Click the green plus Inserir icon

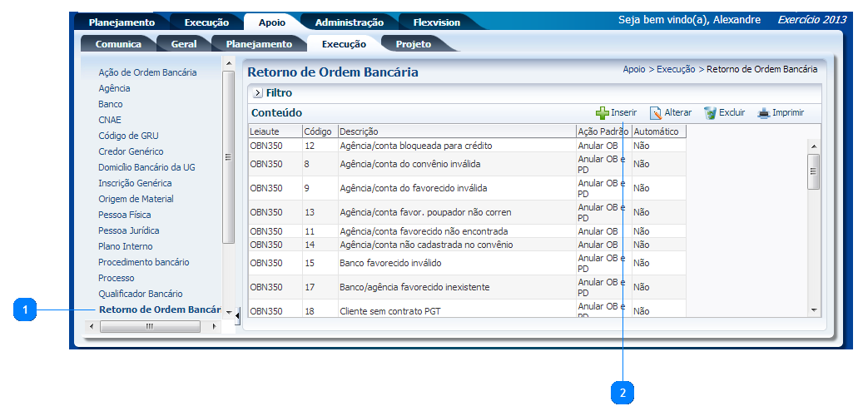[602, 113]
